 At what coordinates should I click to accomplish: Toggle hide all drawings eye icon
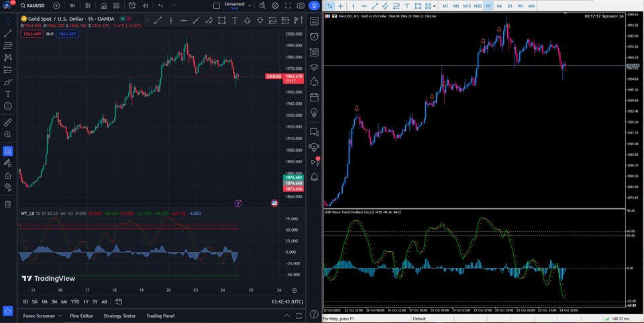click(8, 187)
